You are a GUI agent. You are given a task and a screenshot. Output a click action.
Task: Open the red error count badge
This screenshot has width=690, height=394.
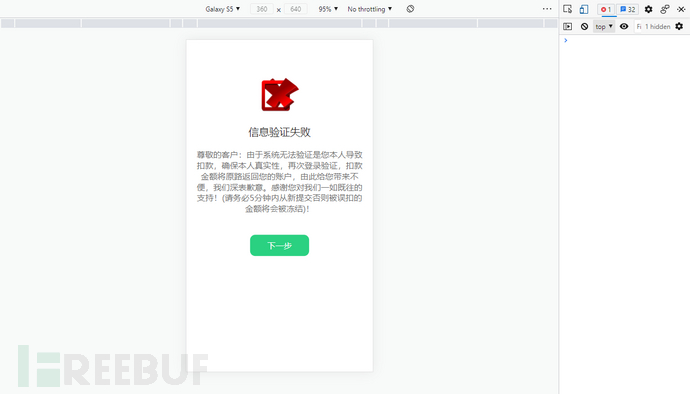point(606,9)
